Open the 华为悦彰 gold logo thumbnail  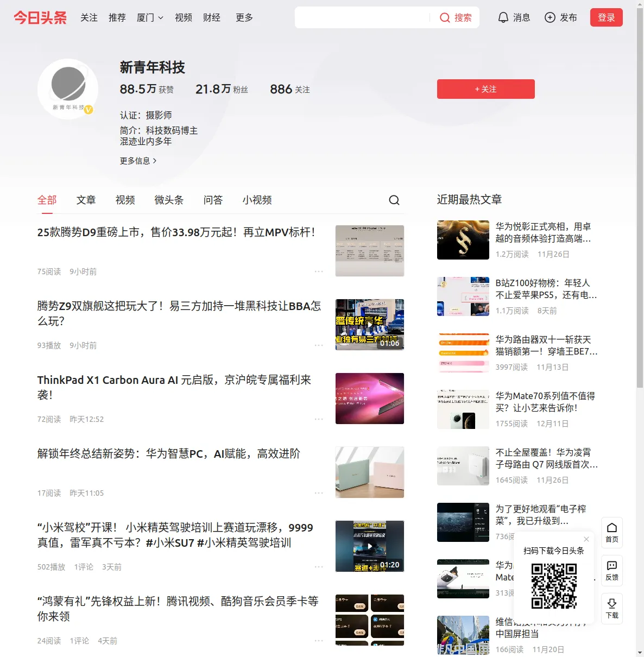tap(463, 240)
